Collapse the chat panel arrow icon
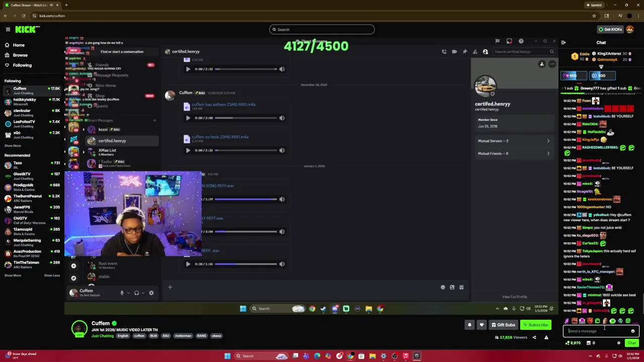This screenshot has width=644, height=362. click(563, 43)
